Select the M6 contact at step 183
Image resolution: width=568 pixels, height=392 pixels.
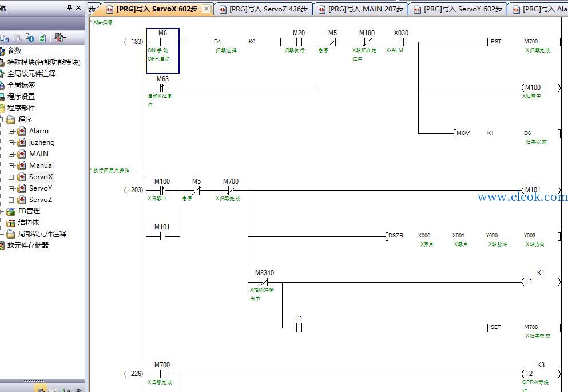(162, 51)
